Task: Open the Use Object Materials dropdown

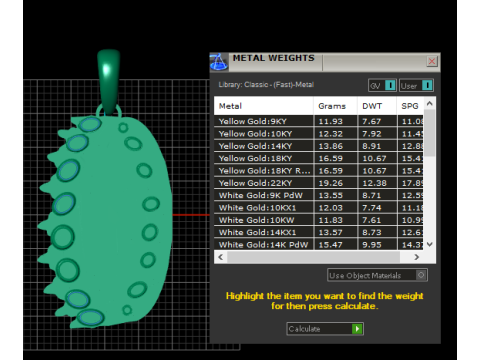Action: coord(377,275)
